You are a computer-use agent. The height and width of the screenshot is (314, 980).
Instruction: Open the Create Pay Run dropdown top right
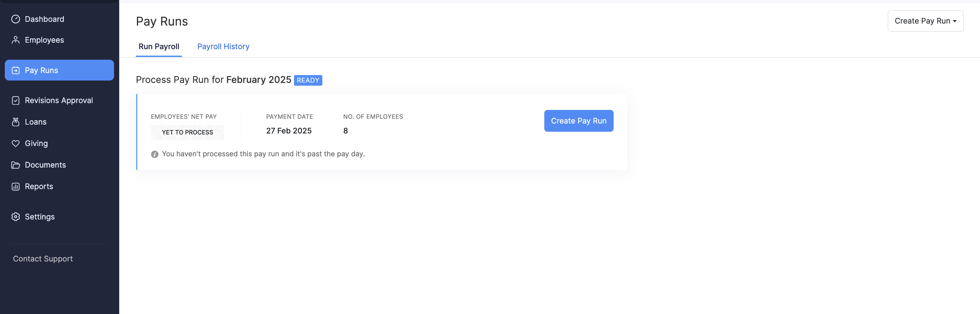pos(926,21)
